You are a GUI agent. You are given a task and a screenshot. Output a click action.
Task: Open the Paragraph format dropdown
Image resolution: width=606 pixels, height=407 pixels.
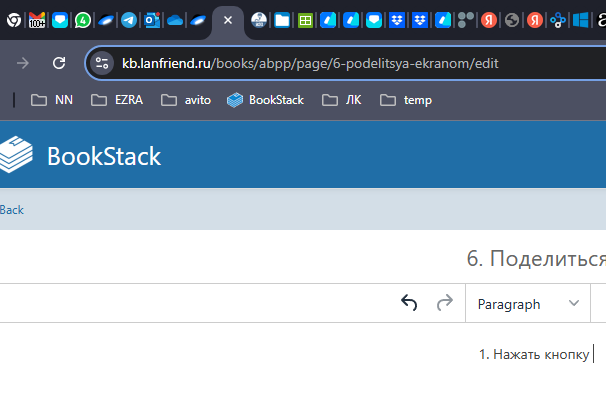click(528, 304)
